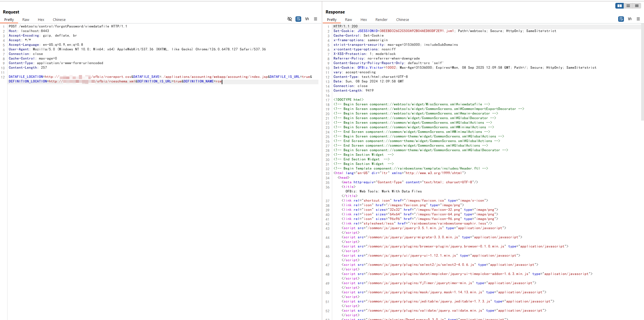Screen dimensions: 644x320
Task: Click MiscScreens.xml#viewdatafile comment line
Action: click(x=412, y=104)
